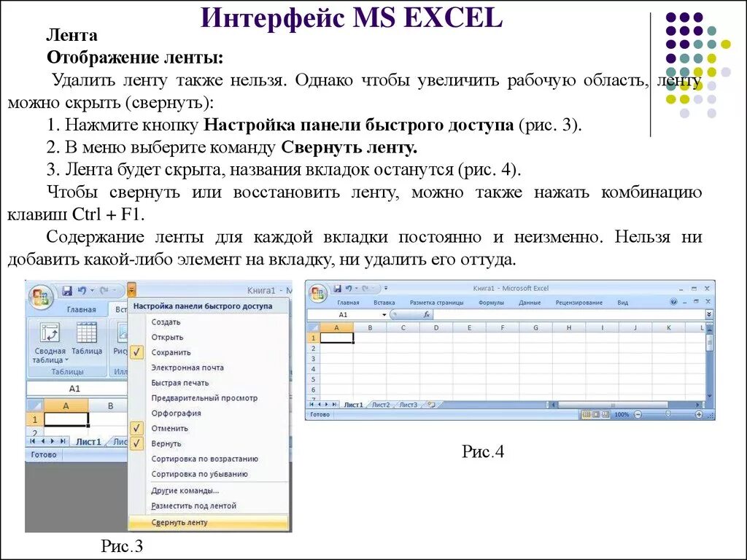Click the fx insert function button

[426, 314]
